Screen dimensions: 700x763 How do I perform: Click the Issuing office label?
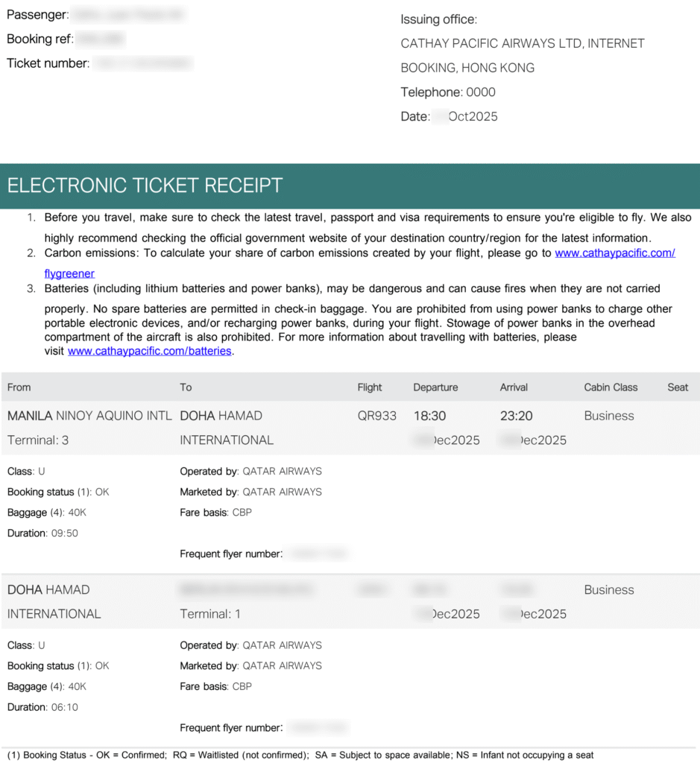click(438, 19)
